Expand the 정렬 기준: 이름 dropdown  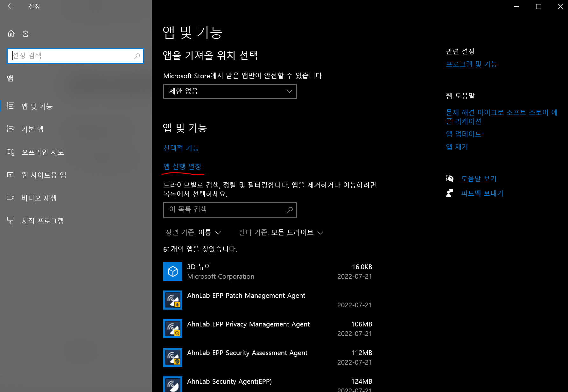[193, 233]
